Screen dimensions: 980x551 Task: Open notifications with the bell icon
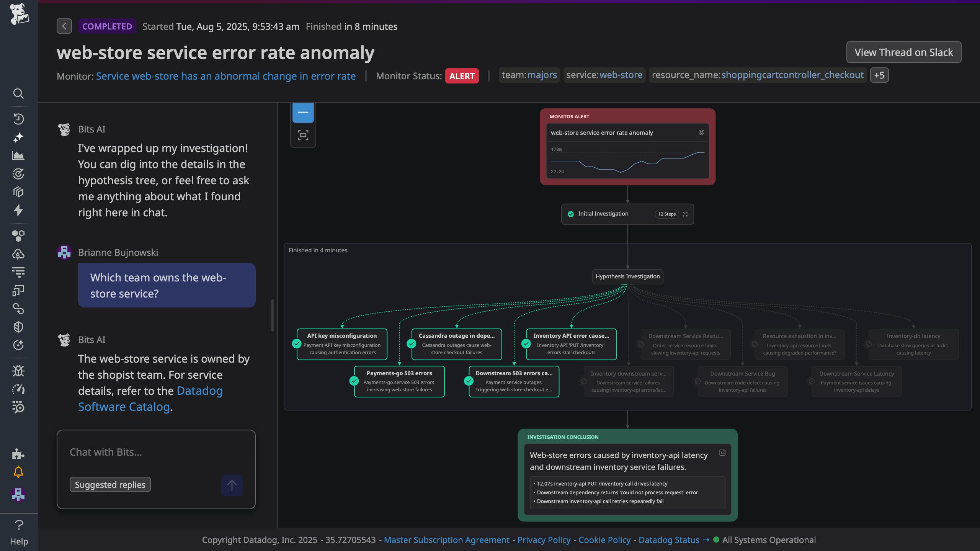click(18, 471)
